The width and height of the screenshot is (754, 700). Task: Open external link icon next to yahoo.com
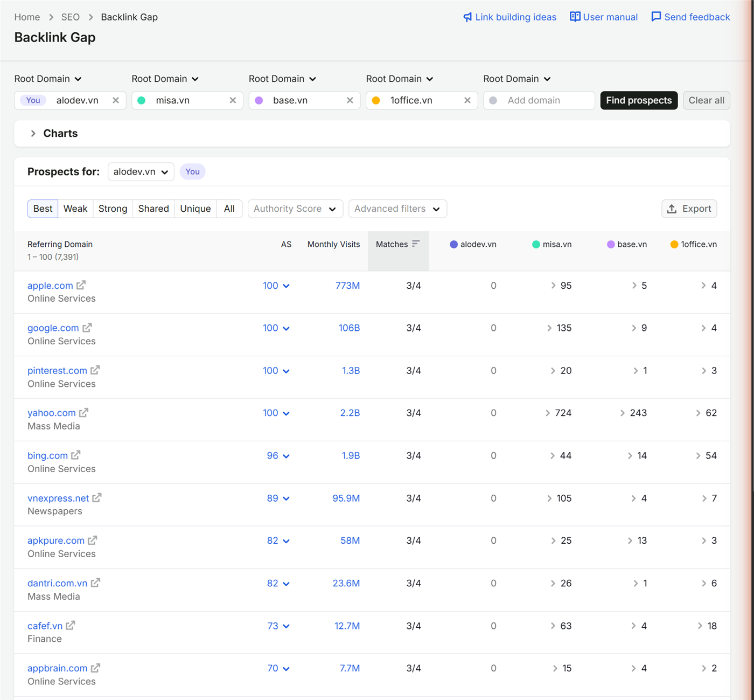coord(83,413)
